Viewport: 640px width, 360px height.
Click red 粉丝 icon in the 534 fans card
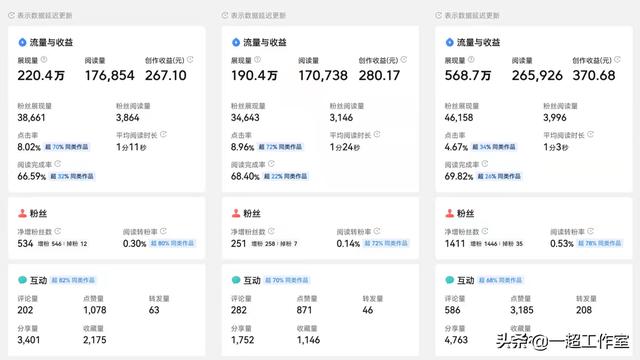(22, 213)
